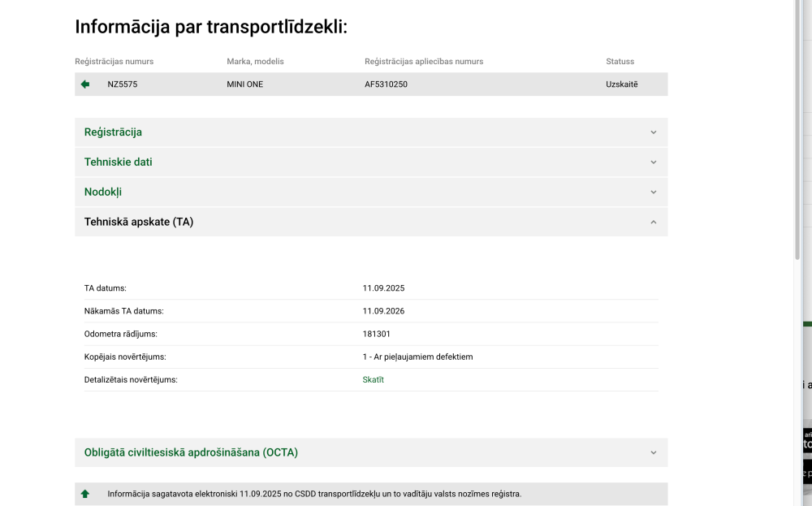
Task: Click the Tehniskā apskate (TA) heading
Action: pyautogui.click(x=139, y=222)
